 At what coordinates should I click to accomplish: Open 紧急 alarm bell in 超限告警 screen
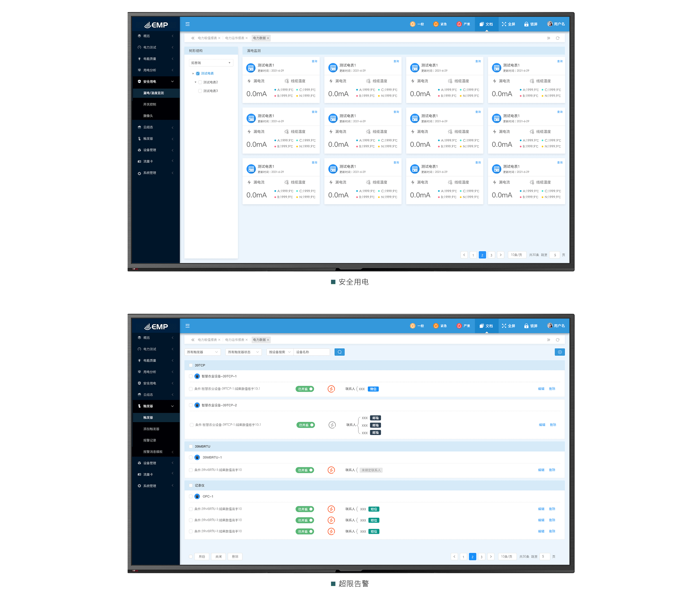click(x=436, y=326)
